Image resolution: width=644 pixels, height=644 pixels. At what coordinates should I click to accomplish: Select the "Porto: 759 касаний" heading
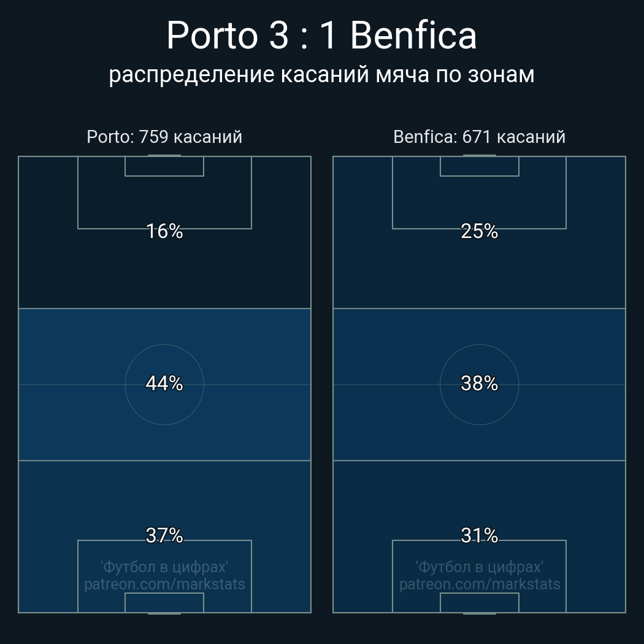(164, 136)
